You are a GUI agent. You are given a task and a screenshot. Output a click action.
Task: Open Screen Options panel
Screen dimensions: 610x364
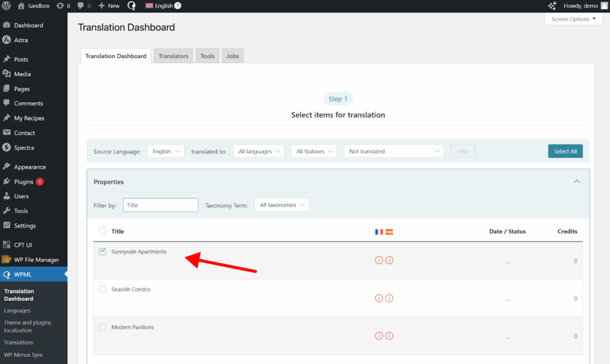tap(573, 19)
